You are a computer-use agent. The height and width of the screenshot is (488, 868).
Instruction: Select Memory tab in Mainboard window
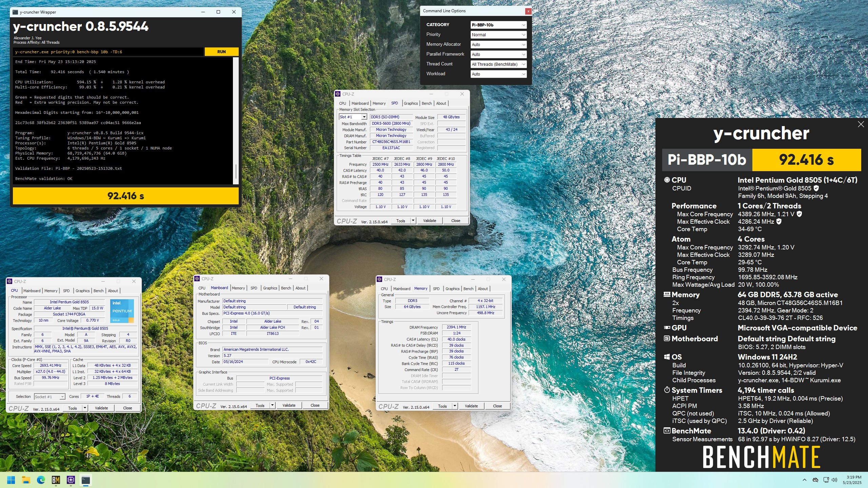238,288
